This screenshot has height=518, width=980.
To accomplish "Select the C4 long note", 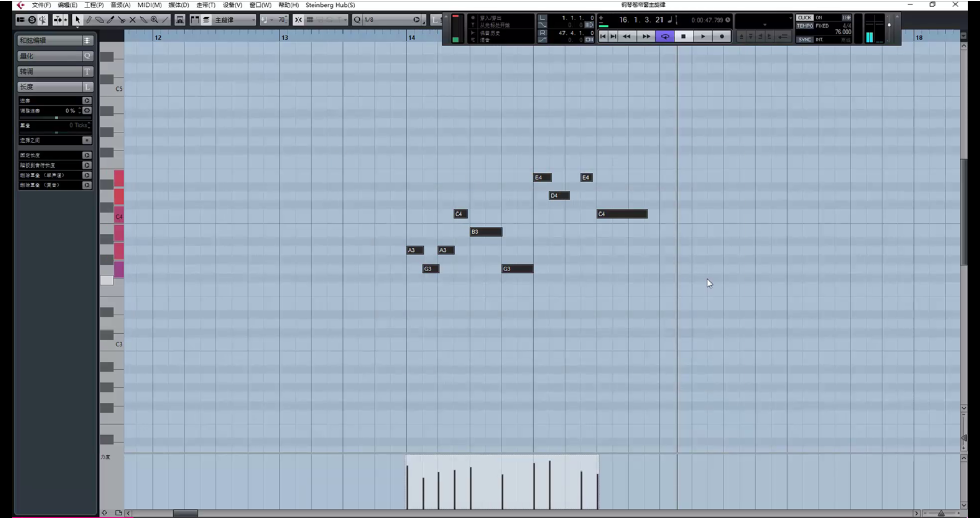I will (622, 214).
